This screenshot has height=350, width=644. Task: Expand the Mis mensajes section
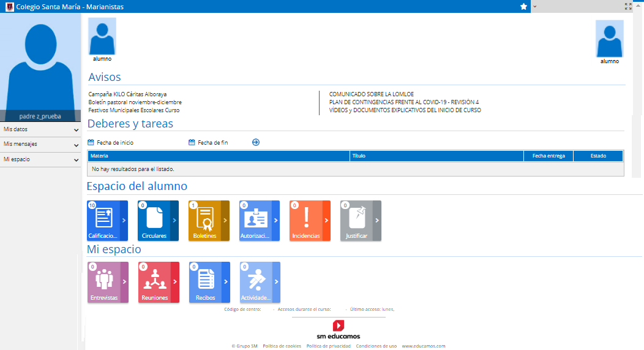tap(40, 145)
